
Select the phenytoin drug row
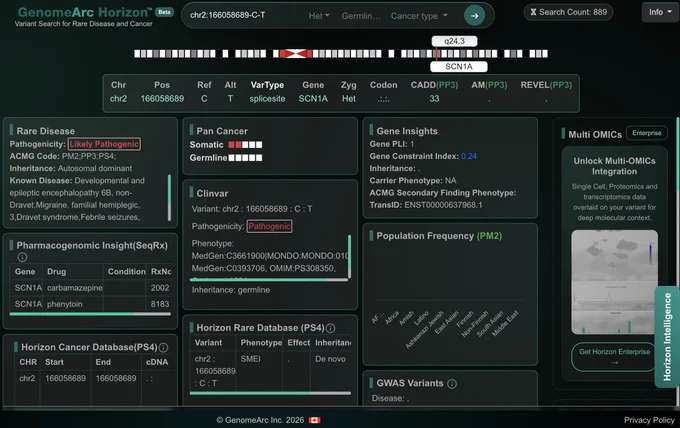pos(90,304)
